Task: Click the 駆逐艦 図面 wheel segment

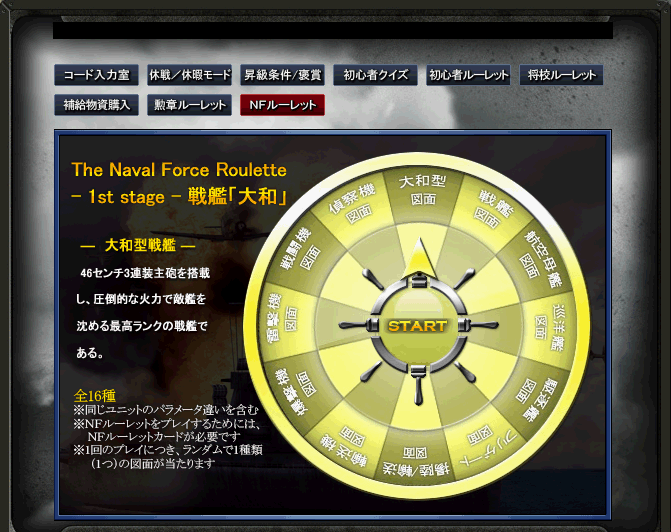Action: tap(535, 396)
